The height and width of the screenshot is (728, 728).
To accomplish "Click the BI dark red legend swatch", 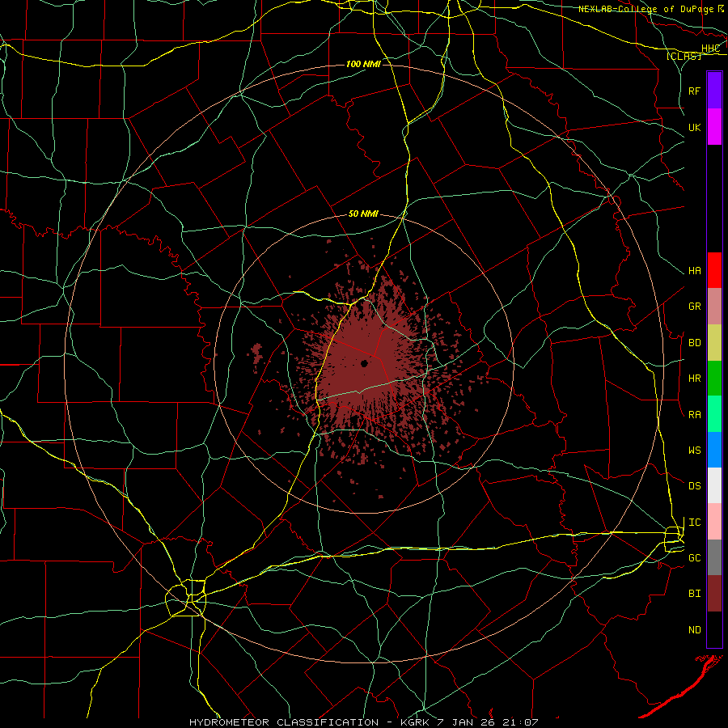I will (x=714, y=594).
